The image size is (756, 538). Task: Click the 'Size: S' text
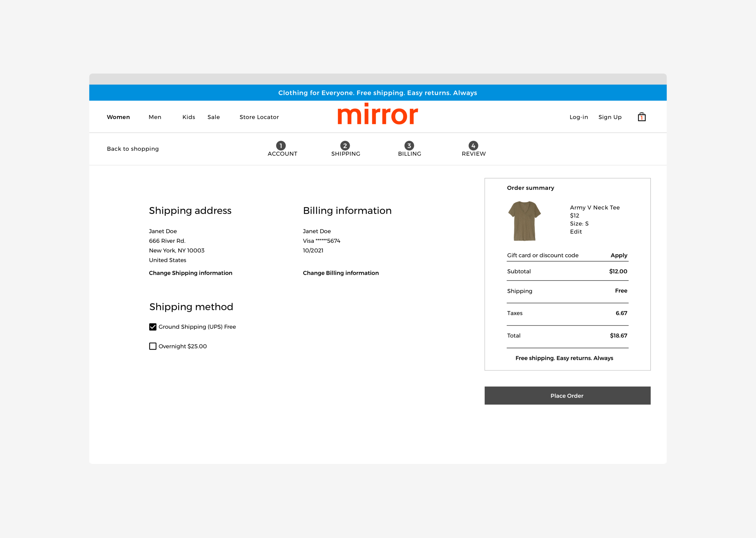click(579, 224)
